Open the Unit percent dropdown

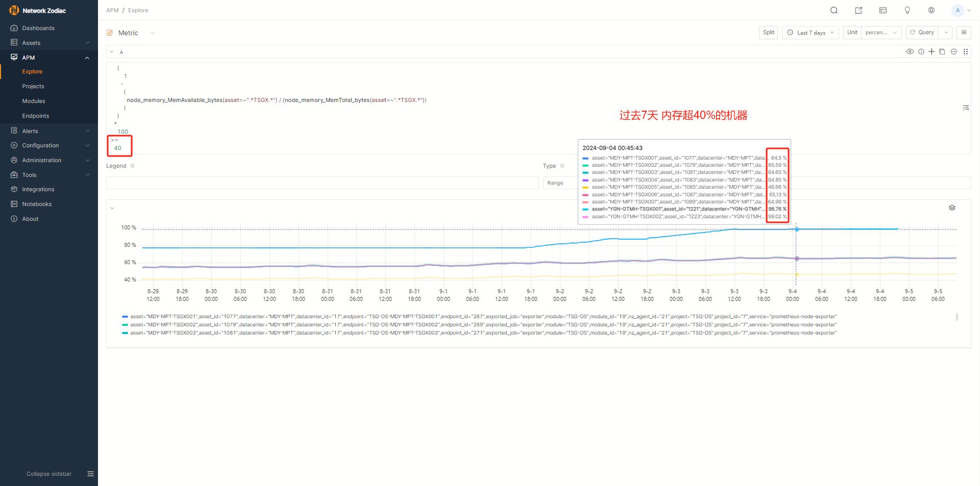881,33
